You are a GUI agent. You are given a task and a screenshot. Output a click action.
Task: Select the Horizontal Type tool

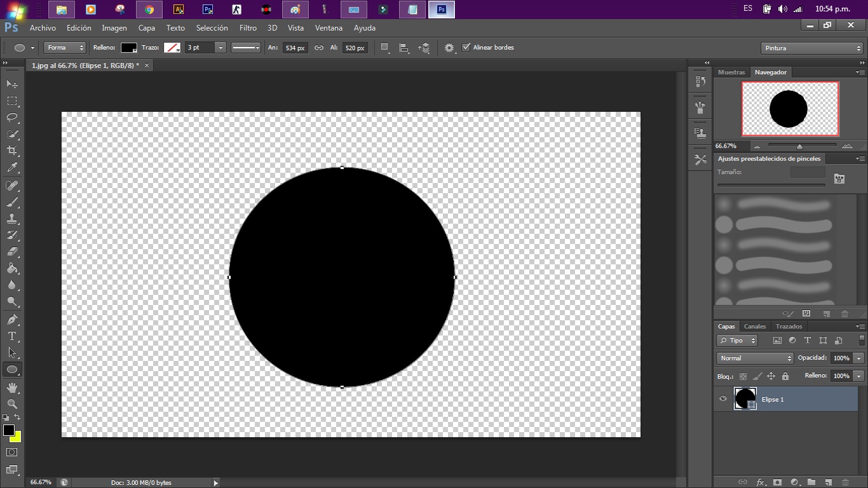12,335
